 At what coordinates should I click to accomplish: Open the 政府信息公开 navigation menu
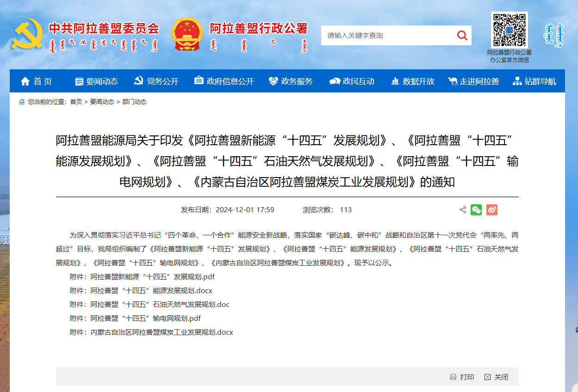pyautogui.click(x=224, y=81)
